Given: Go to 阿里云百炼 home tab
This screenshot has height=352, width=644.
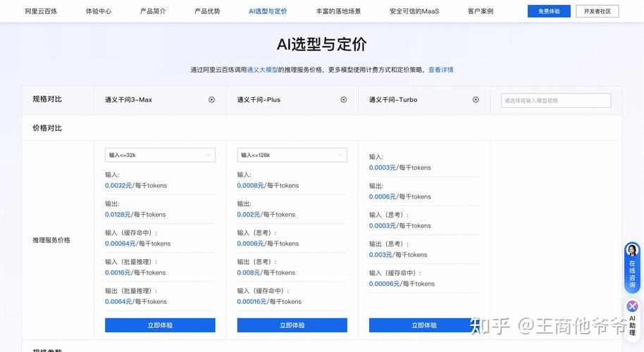Looking at the screenshot, I should click(41, 11).
